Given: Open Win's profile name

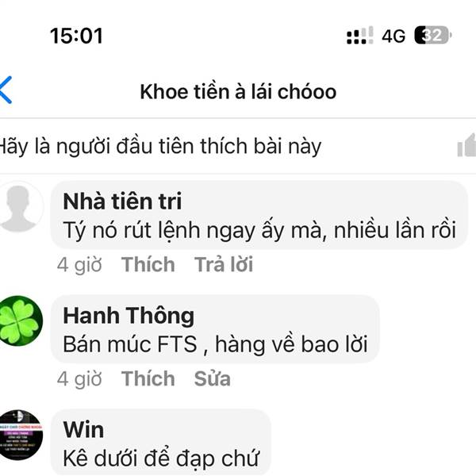Looking at the screenshot, I should pyautogui.click(x=83, y=429).
